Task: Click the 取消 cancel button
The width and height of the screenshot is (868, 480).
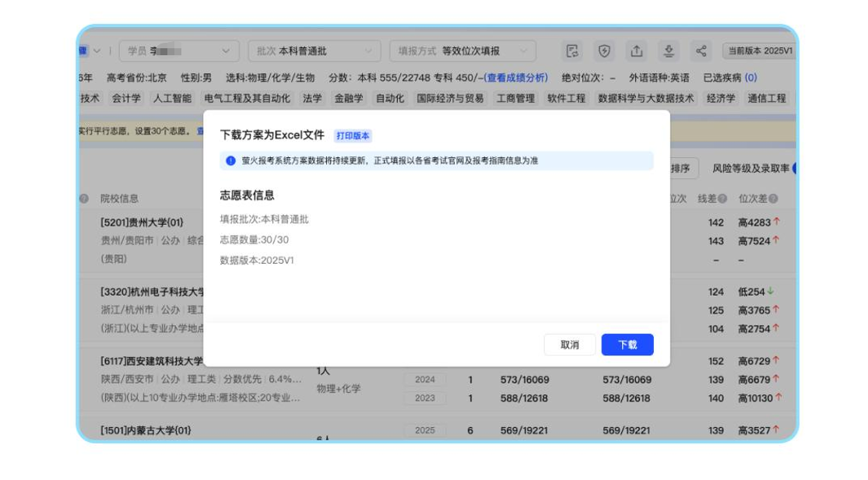Action: [570, 345]
